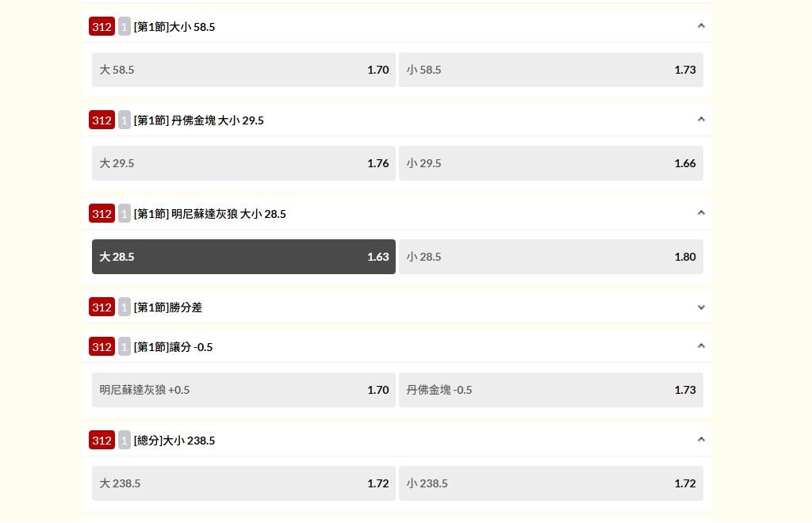This screenshot has width=812, height=523.
Task: Expand the [第1節]勝分差 section
Action: click(x=701, y=307)
